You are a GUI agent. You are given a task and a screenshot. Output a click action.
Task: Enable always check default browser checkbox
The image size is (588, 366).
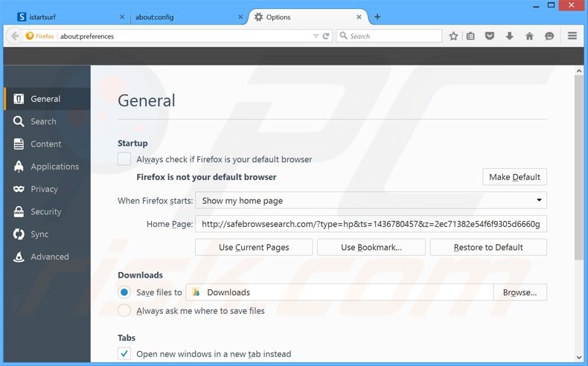[124, 159]
